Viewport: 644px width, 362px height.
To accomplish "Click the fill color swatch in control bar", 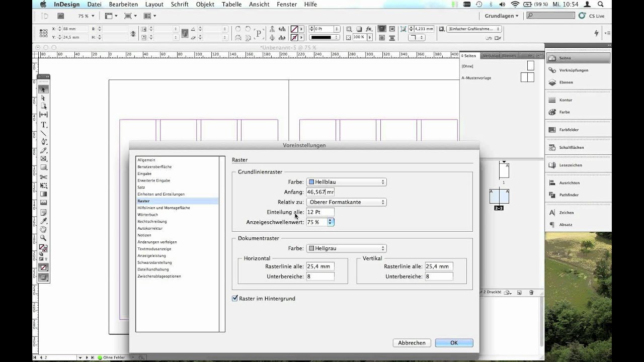I will (294, 29).
